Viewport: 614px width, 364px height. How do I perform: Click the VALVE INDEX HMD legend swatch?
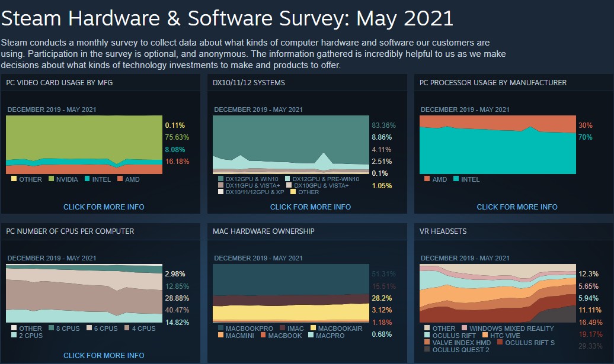[428, 342]
